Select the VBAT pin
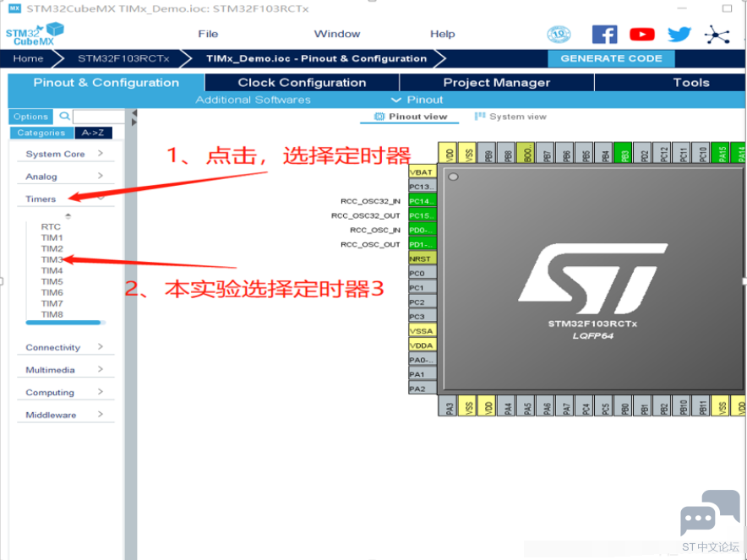 [423, 172]
